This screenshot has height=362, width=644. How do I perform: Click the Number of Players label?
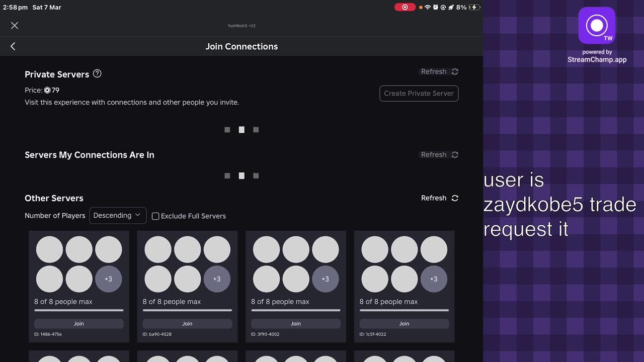(55, 216)
